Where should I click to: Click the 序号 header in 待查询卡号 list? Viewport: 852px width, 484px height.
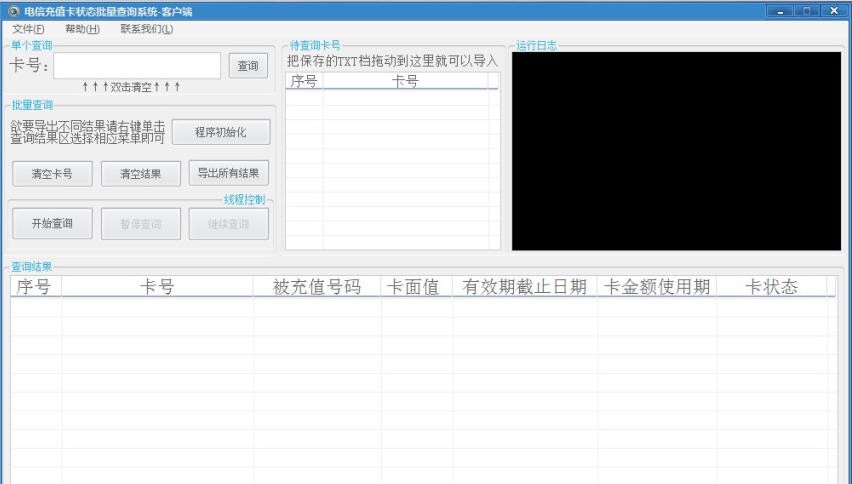click(x=304, y=81)
